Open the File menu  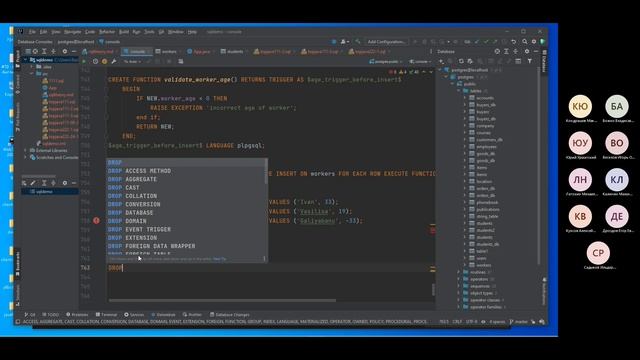[32, 32]
